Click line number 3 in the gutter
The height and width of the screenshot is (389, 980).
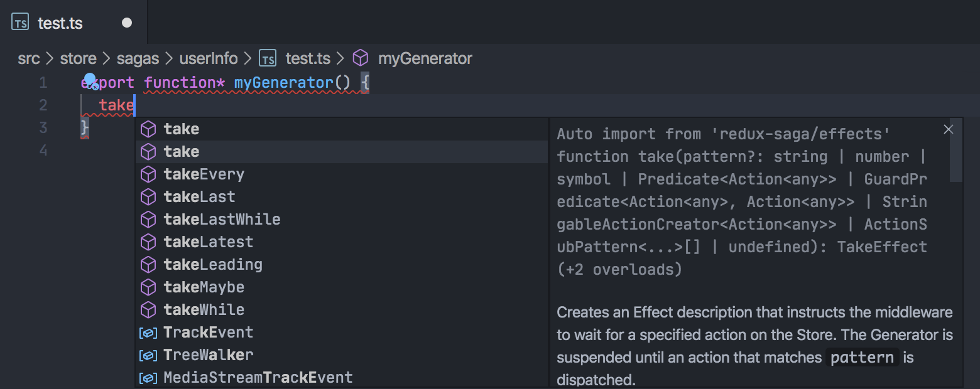point(43,127)
